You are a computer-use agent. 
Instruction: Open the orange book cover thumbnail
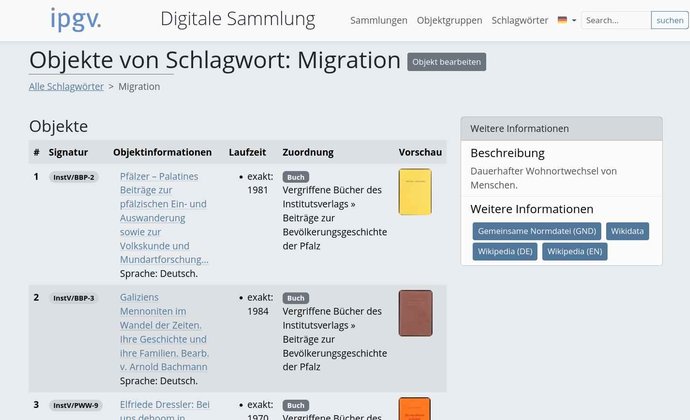pos(415,408)
